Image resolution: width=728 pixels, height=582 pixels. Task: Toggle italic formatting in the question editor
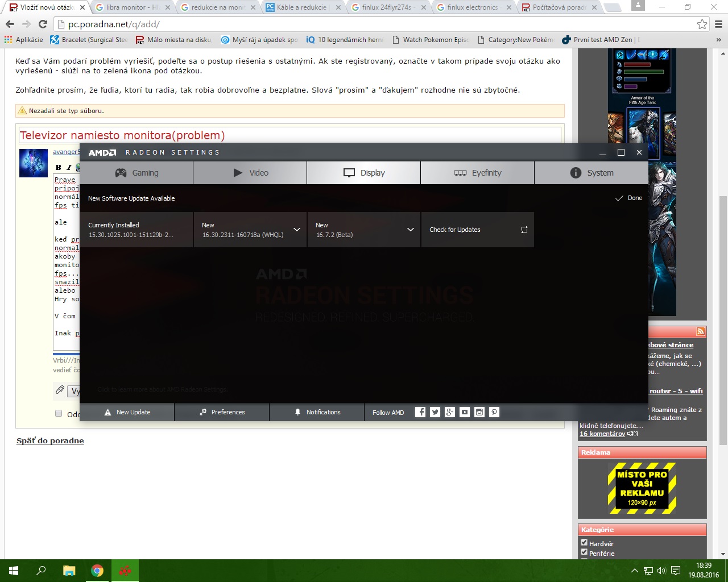pyautogui.click(x=69, y=167)
